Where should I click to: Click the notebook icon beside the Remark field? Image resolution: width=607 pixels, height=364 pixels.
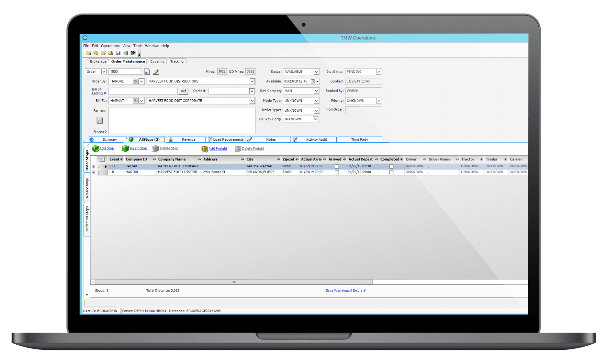pos(99,120)
